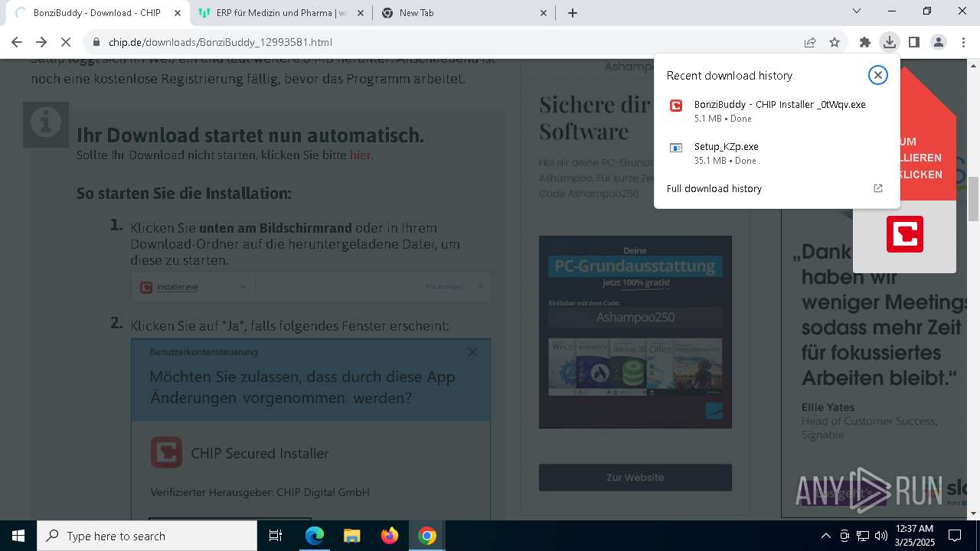Click the browser Forward arrow
Viewport: 980px width, 551px height.
click(41, 42)
